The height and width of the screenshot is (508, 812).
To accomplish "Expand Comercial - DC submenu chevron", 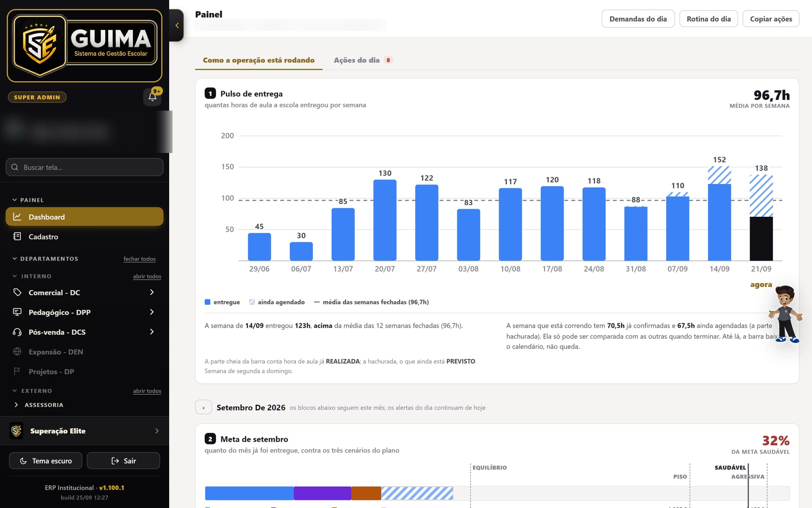I will 152,293.
